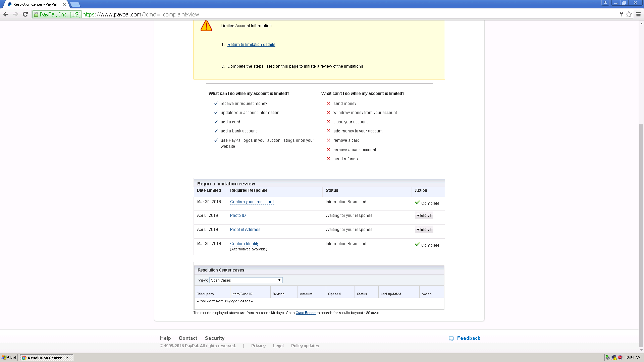Open a new browser tab
The height and width of the screenshot is (362, 644).
pos(75,4)
